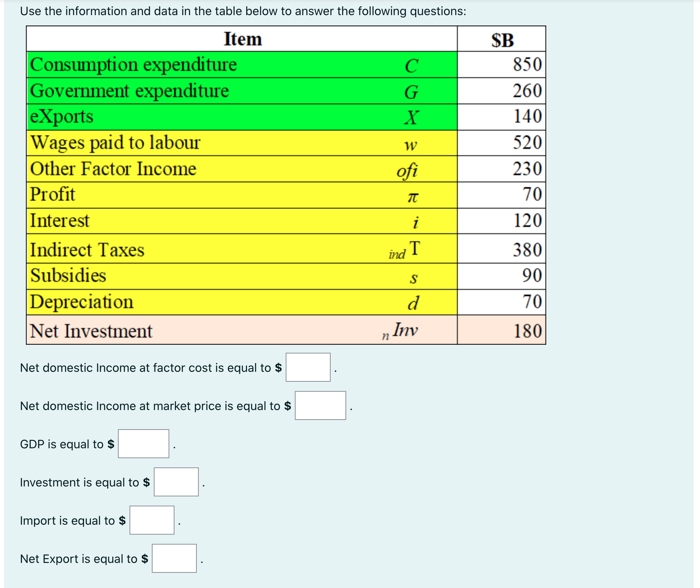The height and width of the screenshot is (588, 700).
Task: Click the Item column header
Action: pos(242,39)
